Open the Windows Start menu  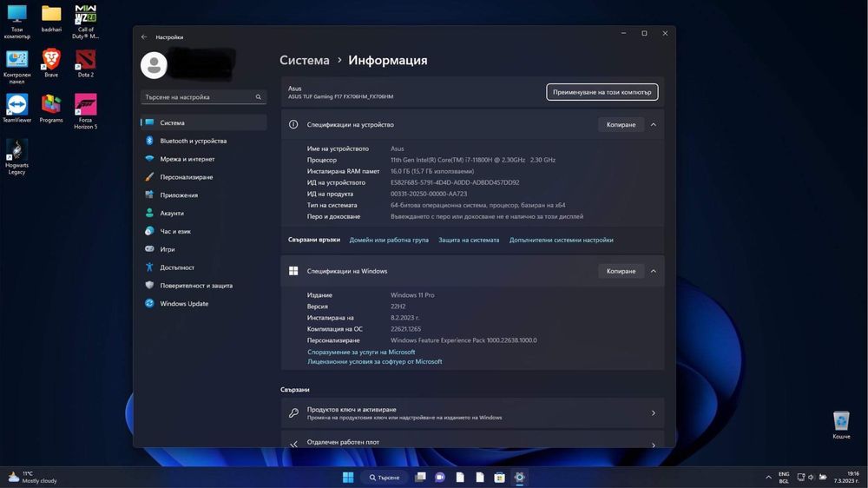pos(348,478)
